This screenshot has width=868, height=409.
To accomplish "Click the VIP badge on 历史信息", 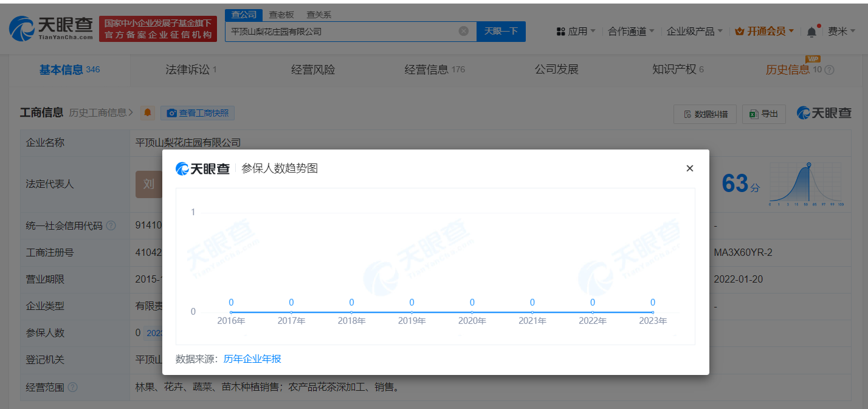I will tap(815, 60).
